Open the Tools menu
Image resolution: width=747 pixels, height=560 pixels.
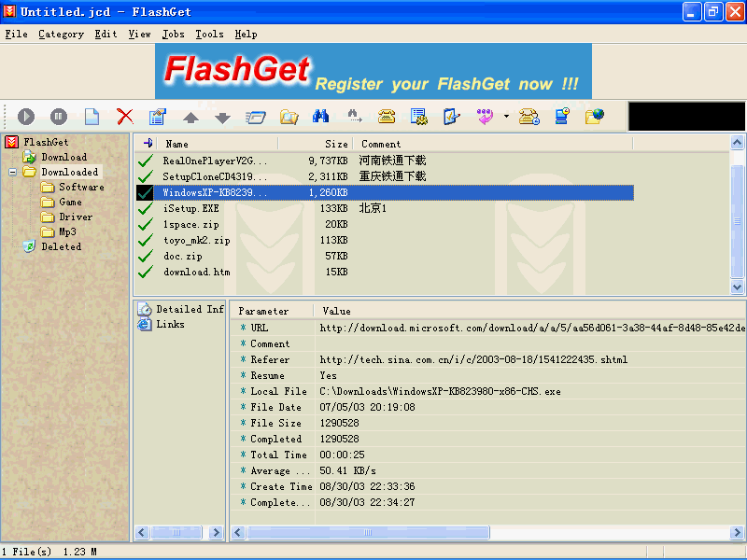pos(209,35)
